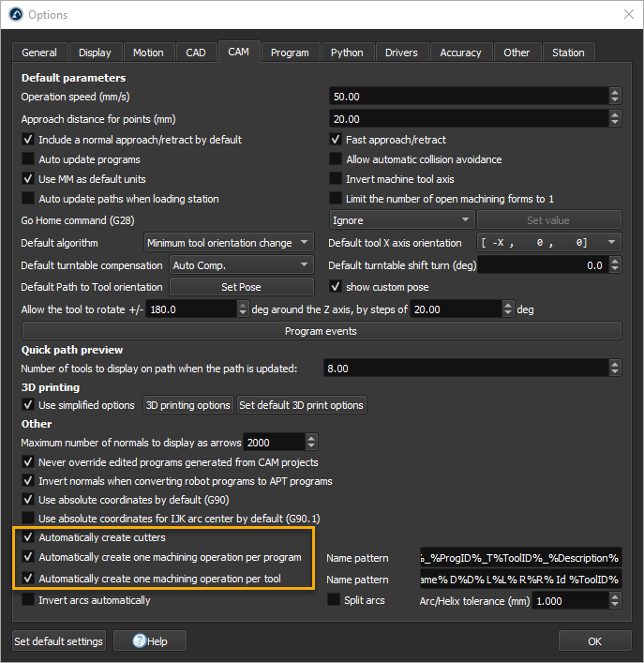Expand the Go Home command Ignore dropdown
The height and width of the screenshot is (663, 644).
pos(401,220)
